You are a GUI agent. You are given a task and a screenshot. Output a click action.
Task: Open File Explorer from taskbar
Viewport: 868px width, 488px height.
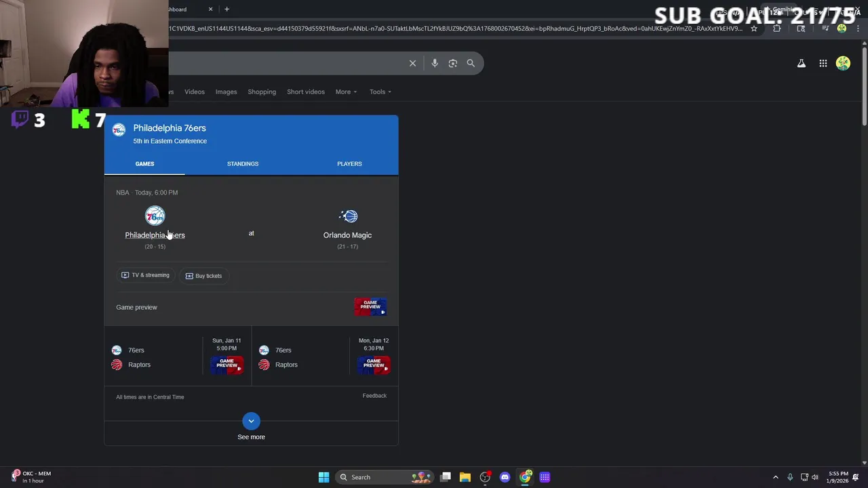click(465, 477)
